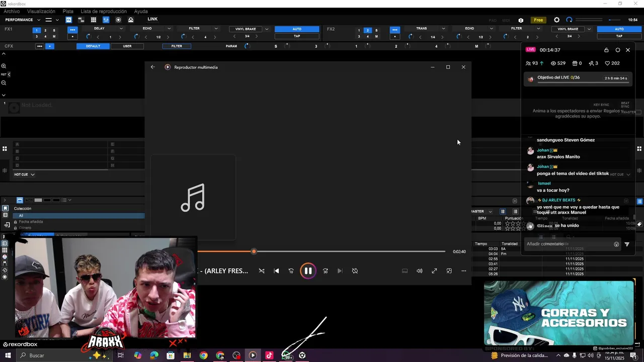Rewind 10 seconds in media player
The image size is (644, 362).
pos(291,271)
